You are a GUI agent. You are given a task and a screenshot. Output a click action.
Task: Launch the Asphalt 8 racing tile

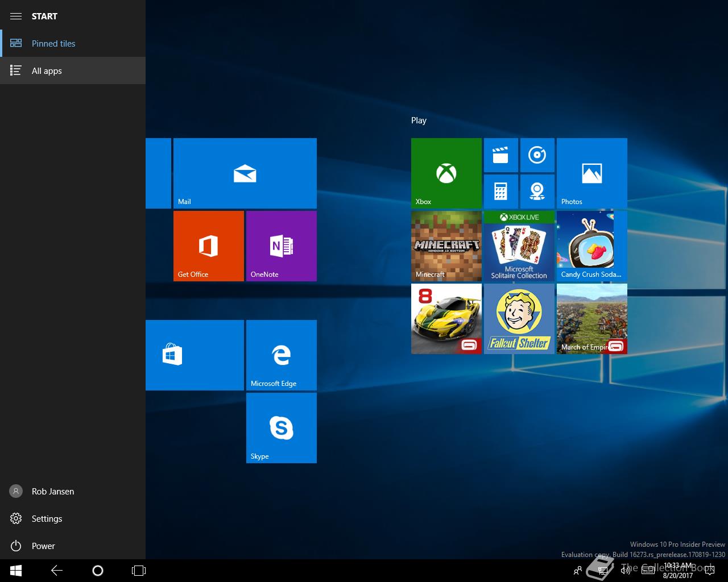[446, 319]
